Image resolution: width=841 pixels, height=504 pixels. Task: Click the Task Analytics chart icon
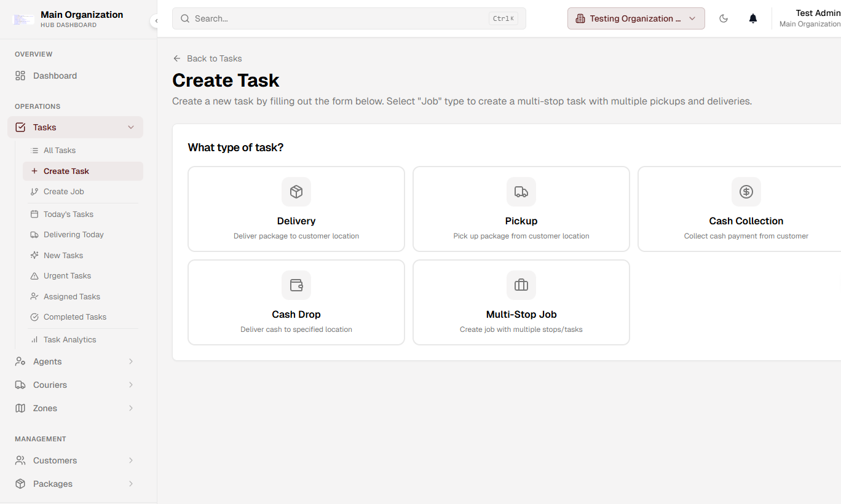tap(34, 340)
